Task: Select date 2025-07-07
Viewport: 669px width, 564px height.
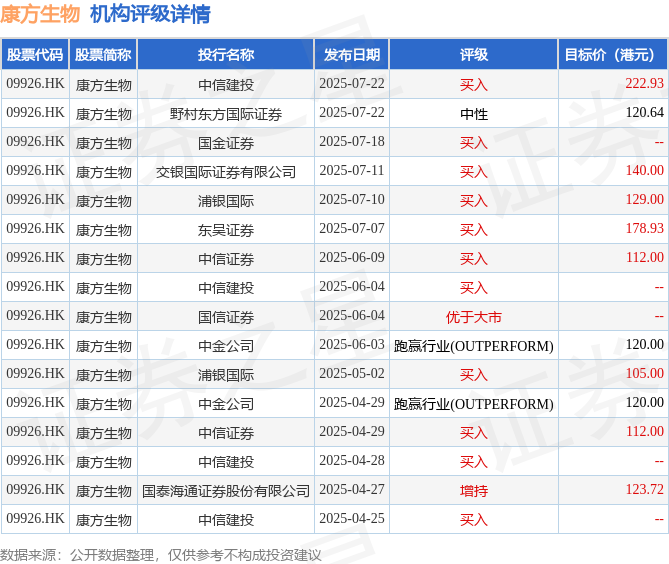Action: [352, 229]
